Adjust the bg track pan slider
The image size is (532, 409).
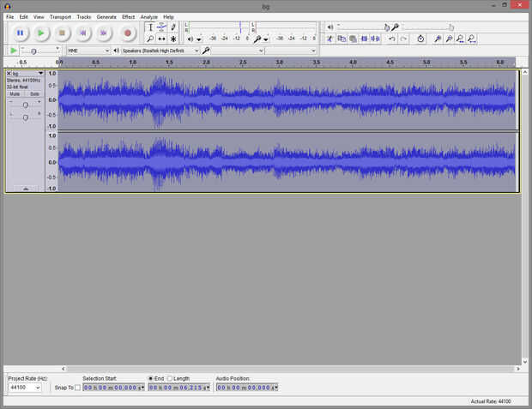coord(26,117)
